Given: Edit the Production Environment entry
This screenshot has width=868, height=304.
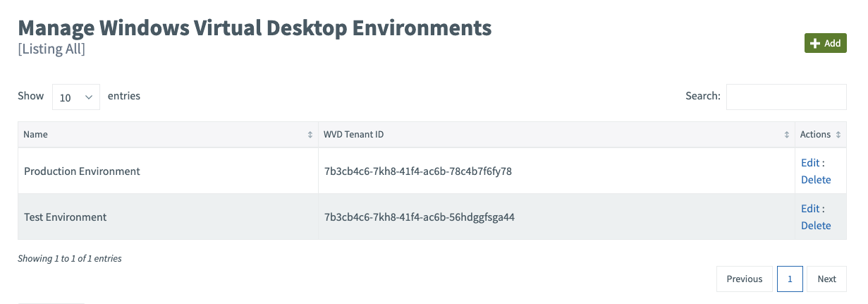Looking at the screenshot, I should click(810, 163).
